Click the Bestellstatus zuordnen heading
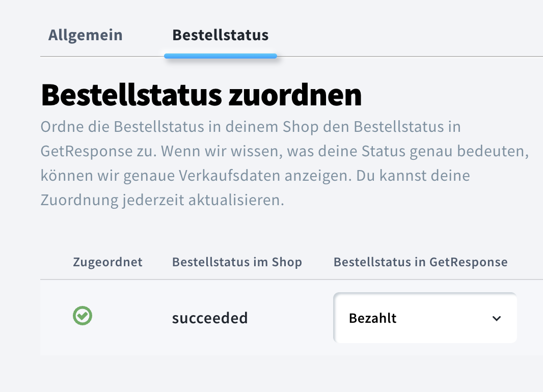 (201, 95)
